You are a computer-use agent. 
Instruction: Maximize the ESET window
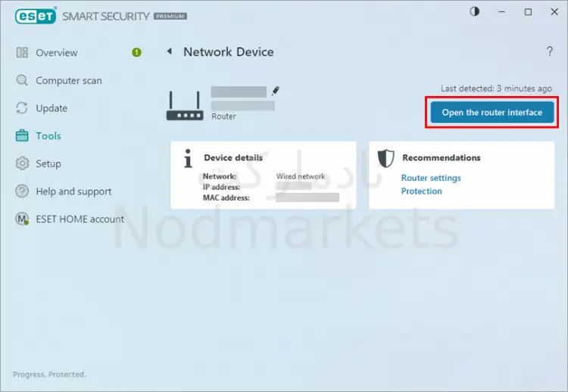pos(528,12)
